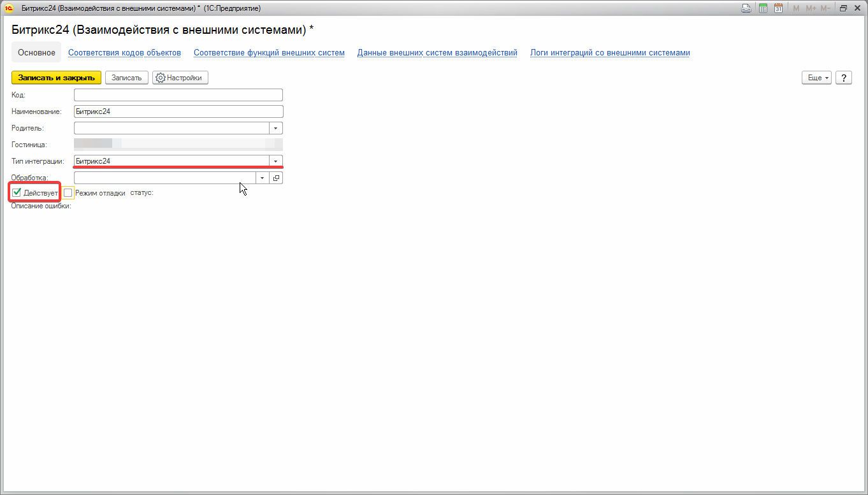The height and width of the screenshot is (495, 868).
Task: Close the Битрикс24 window
Action: [857, 8]
